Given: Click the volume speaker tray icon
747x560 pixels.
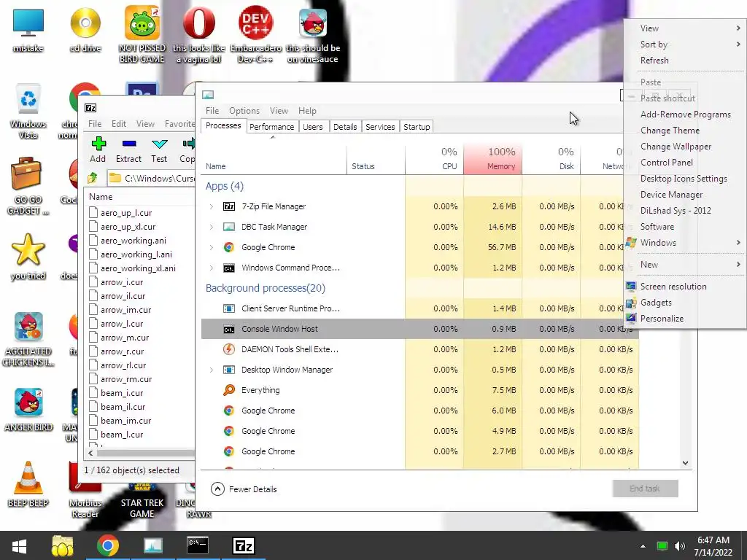Looking at the screenshot, I should tap(680, 546).
